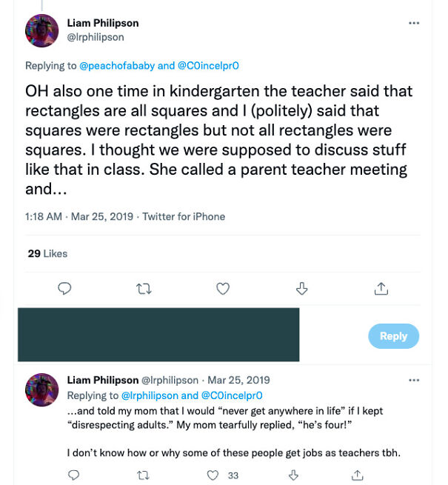
Task: Bookmark the follow-up tweet with download-arrow icon
Action: [293, 475]
